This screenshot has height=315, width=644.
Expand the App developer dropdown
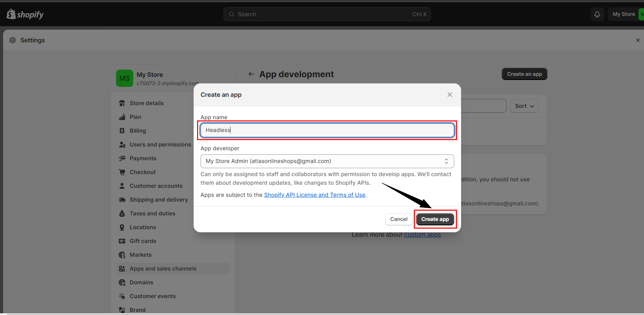[x=327, y=161]
